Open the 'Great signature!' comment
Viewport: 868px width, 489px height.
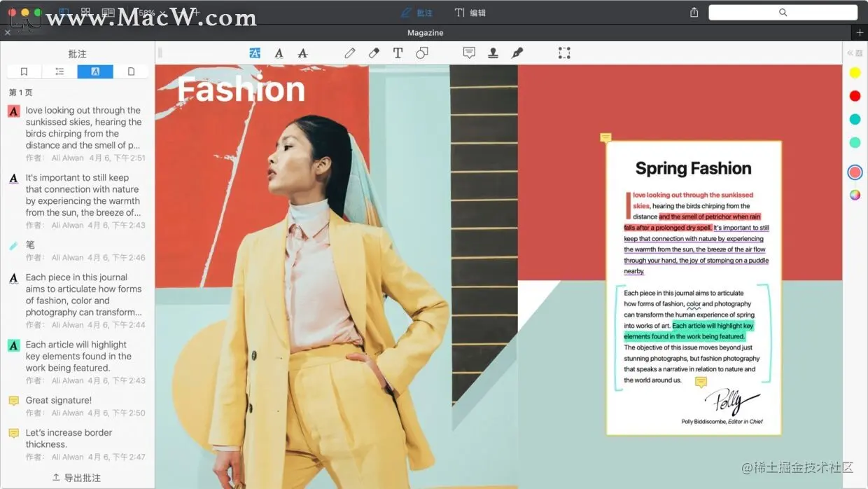[x=77, y=406]
